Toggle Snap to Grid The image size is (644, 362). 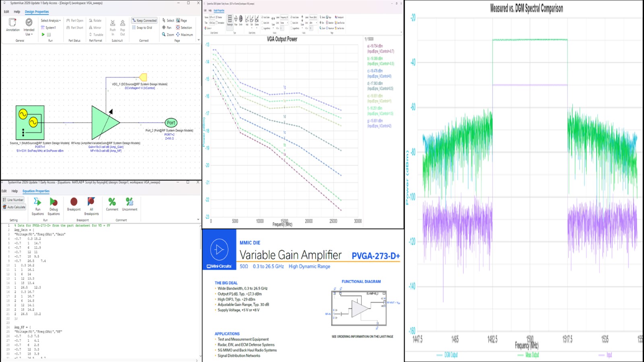[x=142, y=28]
